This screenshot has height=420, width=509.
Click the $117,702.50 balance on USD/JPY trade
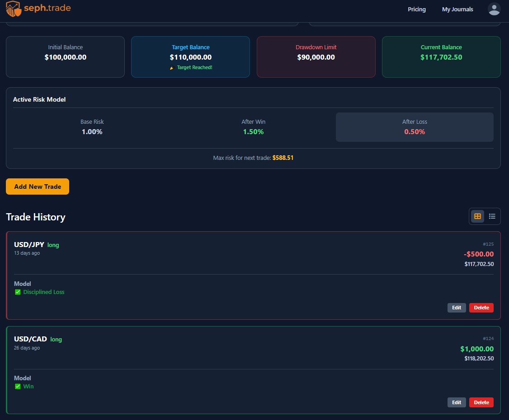479,264
